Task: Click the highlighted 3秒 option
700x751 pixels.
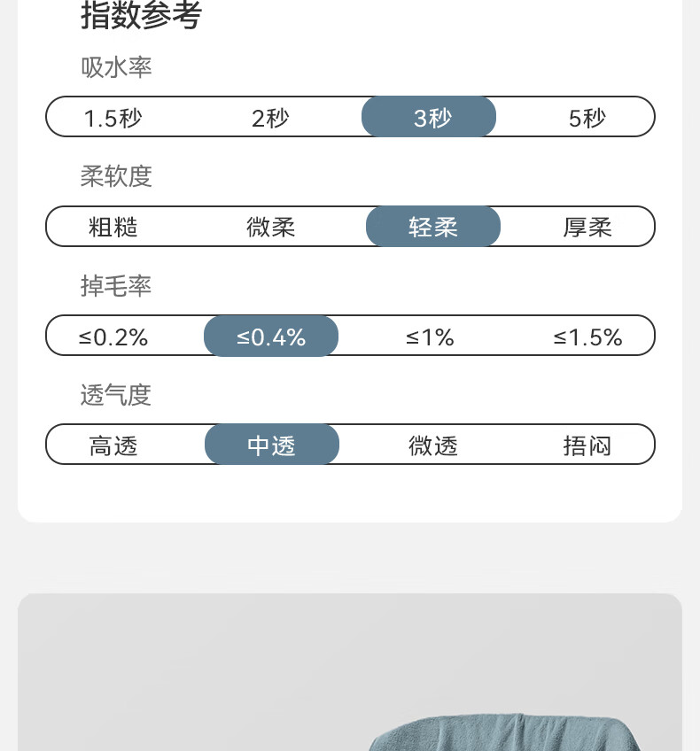Action: [429, 116]
